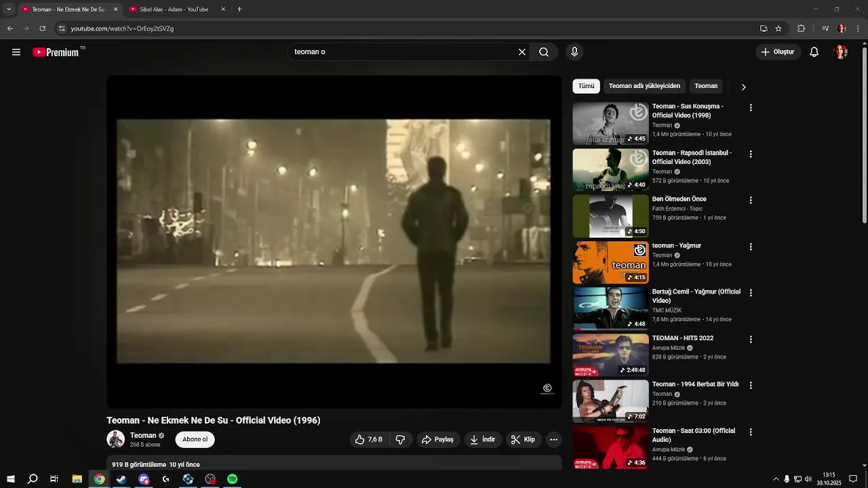Close the Sibel Alas - Adam tab

point(223,9)
